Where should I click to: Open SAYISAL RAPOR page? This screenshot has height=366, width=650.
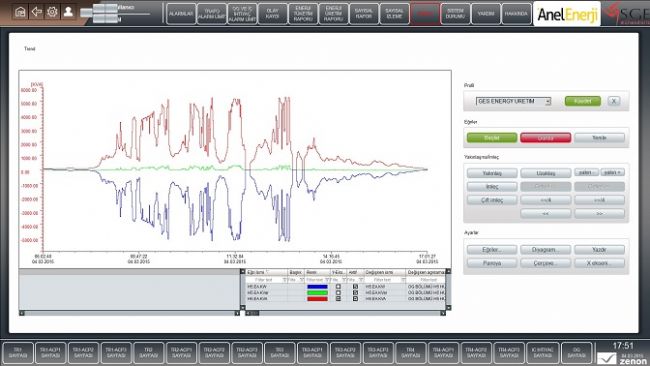(x=364, y=14)
